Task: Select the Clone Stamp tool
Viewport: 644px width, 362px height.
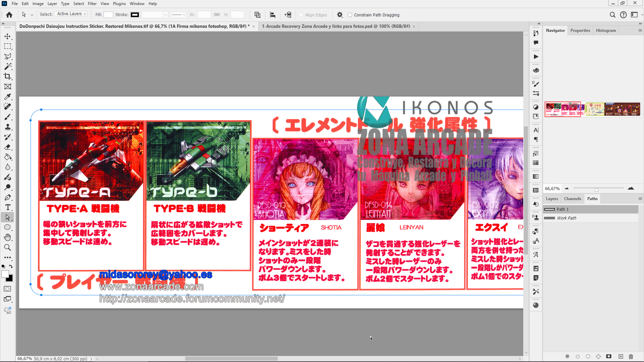Action: [x=7, y=127]
